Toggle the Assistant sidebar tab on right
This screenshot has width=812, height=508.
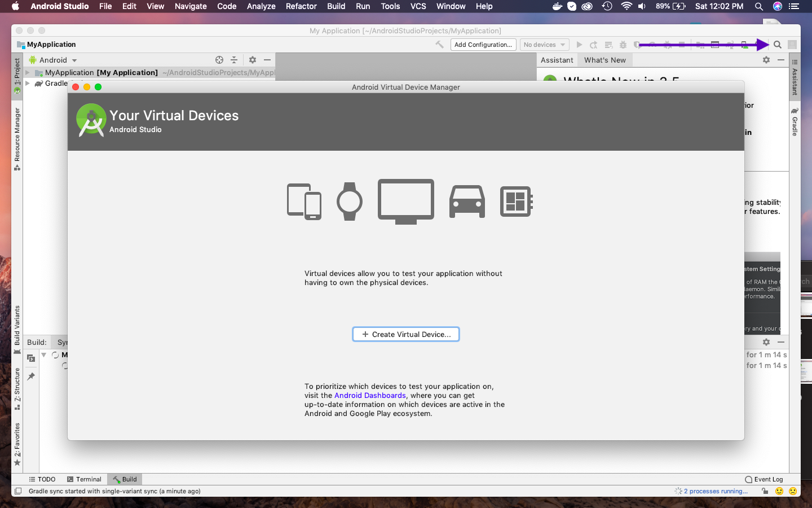[x=795, y=77]
